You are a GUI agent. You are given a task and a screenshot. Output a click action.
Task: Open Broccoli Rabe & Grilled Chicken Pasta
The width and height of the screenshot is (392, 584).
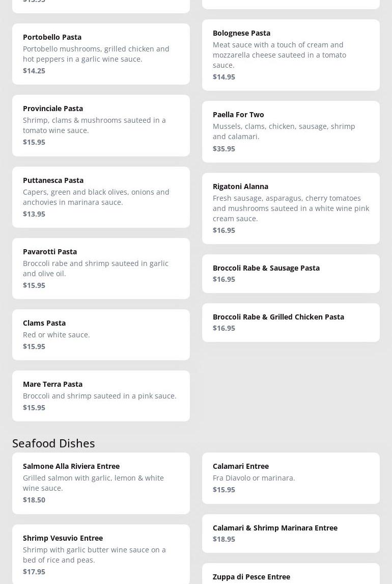coord(291,322)
